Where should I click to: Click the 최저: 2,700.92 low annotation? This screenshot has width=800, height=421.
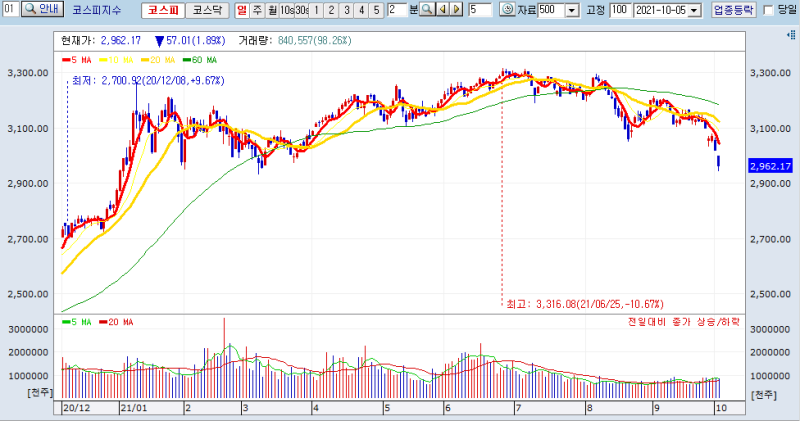tap(148, 81)
